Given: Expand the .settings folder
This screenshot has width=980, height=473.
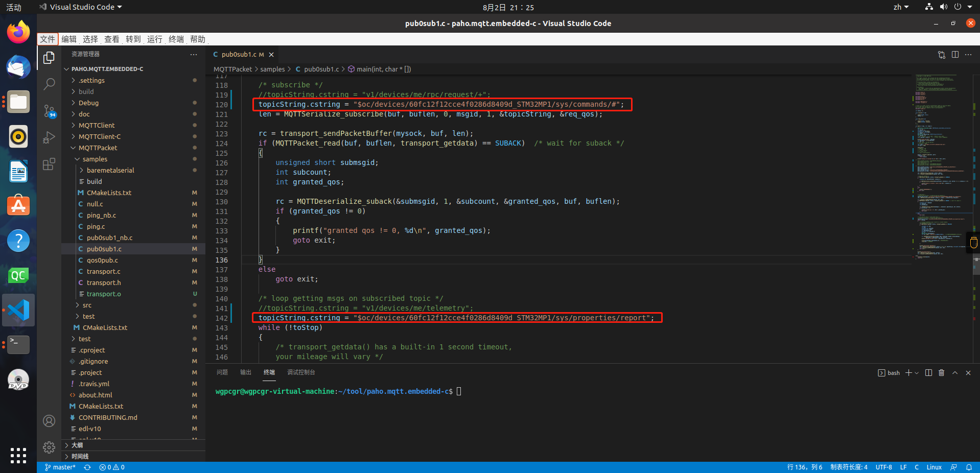Looking at the screenshot, I should point(133,80).
